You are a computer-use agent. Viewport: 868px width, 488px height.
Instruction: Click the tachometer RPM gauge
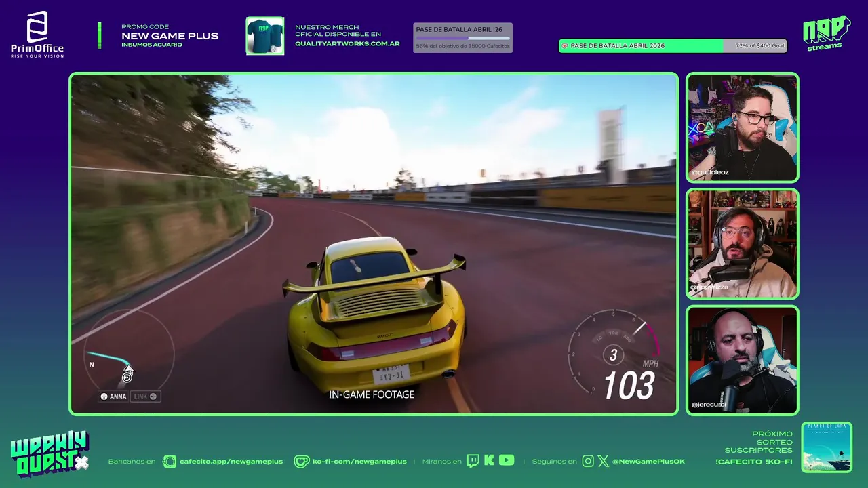click(614, 352)
